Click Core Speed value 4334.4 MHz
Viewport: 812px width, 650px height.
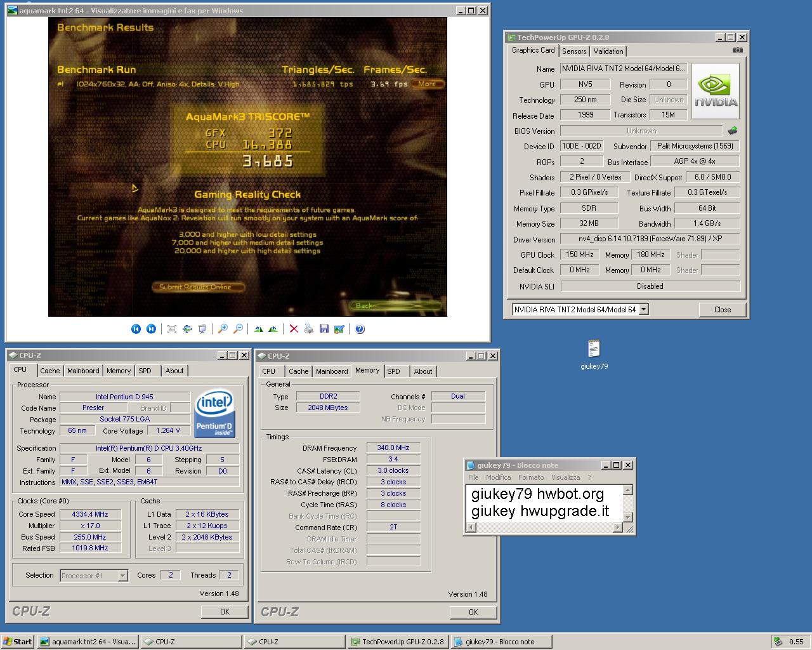pyautogui.click(x=90, y=514)
